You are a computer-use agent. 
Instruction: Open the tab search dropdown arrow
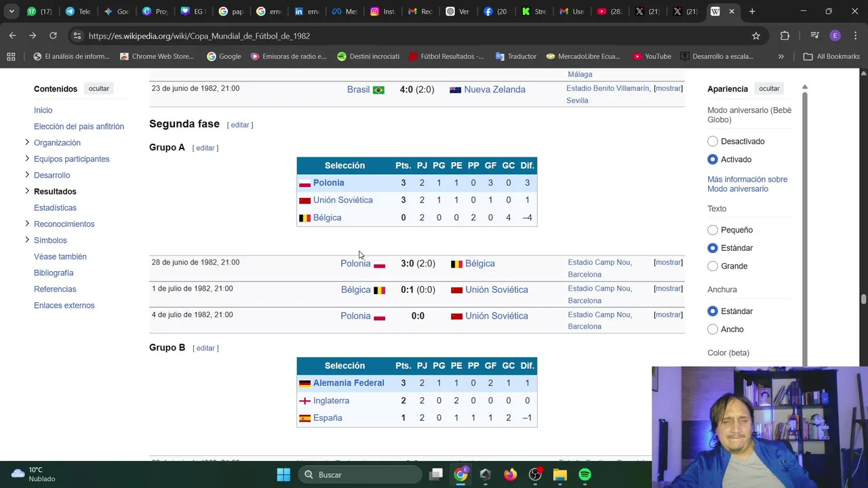[12, 12]
